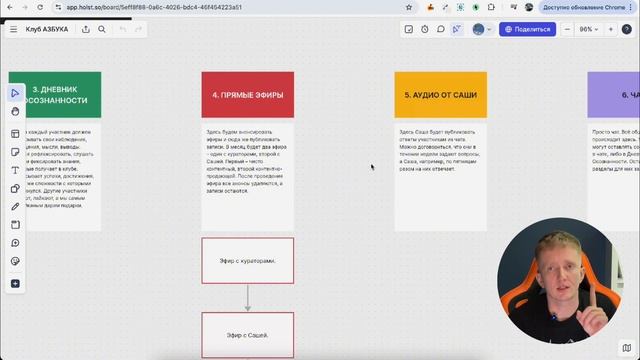Pick the Comment tool in left toolbar
This screenshot has height=360, width=640.
pos(15,243)
